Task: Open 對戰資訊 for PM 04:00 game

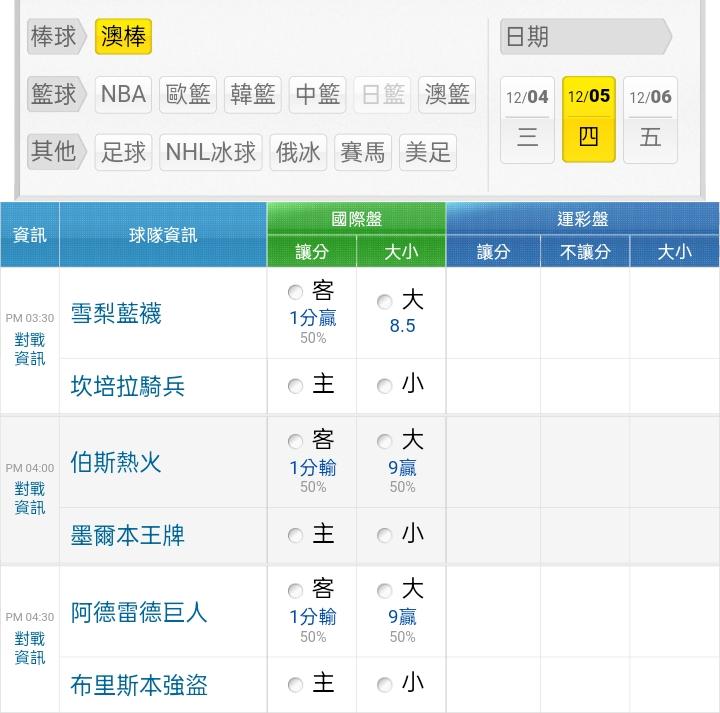Action: coord(30,498)
